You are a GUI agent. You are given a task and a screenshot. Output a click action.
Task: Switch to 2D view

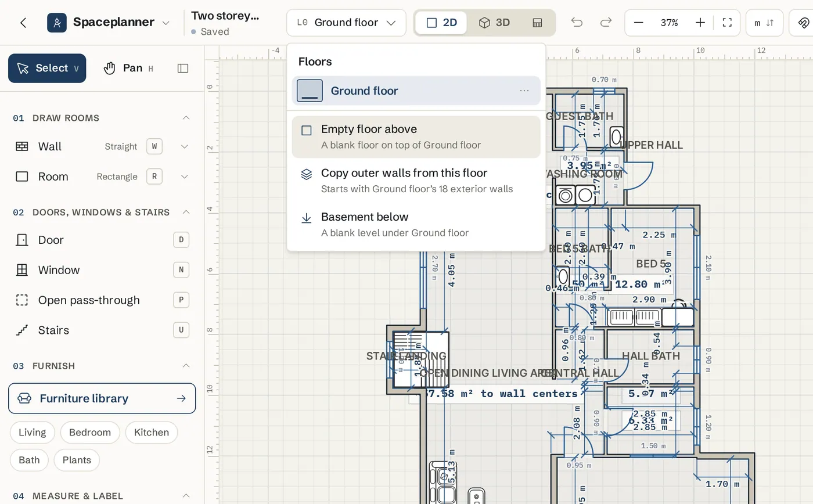(441, 23)
